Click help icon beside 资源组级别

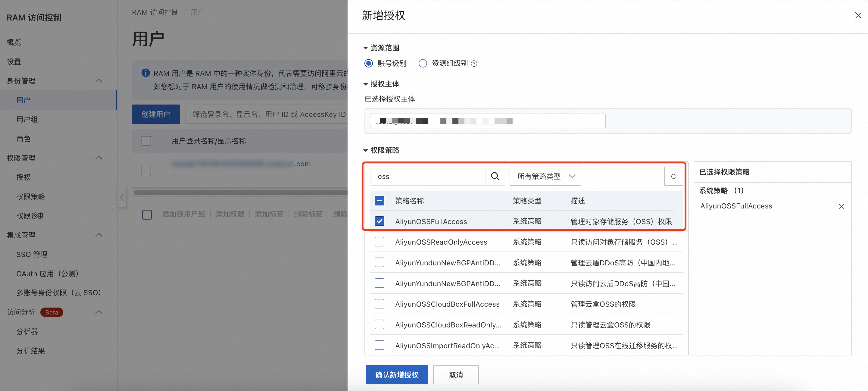click(474, 64)
